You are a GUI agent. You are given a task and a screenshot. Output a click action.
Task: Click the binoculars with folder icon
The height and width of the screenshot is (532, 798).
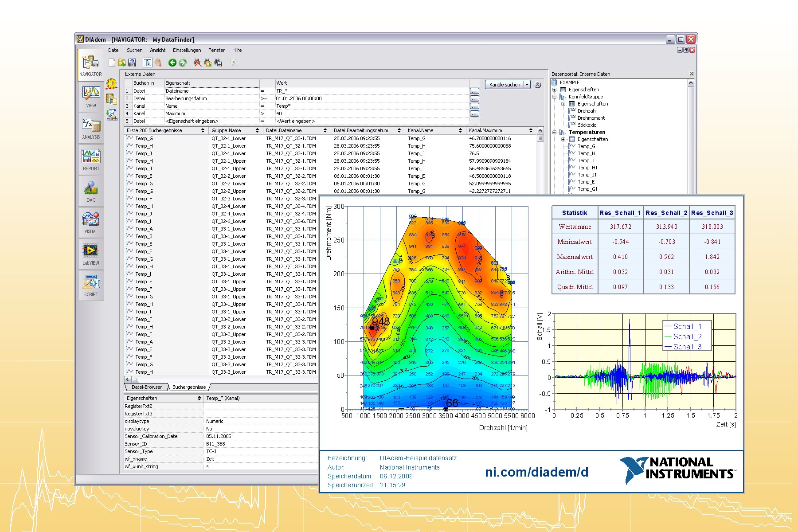coord(208,63)
